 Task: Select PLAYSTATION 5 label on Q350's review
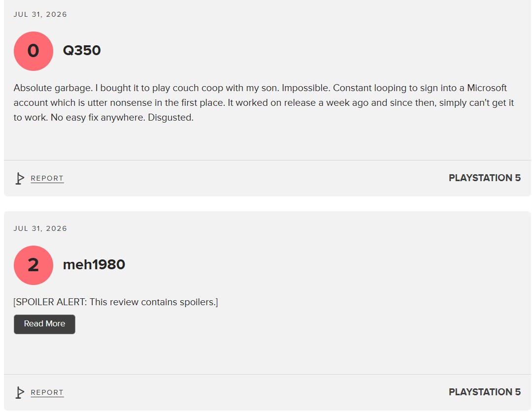click(485, 178)
